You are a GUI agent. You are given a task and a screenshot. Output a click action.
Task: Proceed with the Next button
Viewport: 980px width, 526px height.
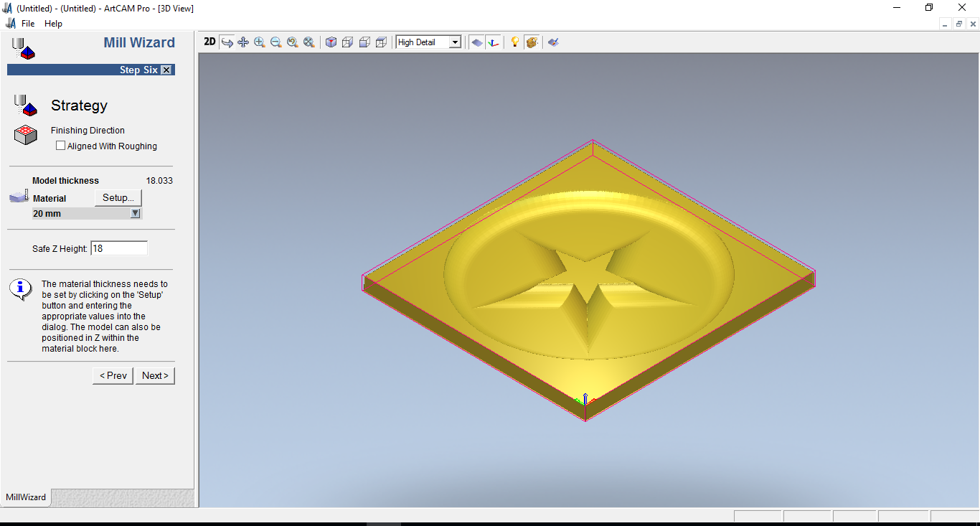pyautogui.click(x=155, y=375)
